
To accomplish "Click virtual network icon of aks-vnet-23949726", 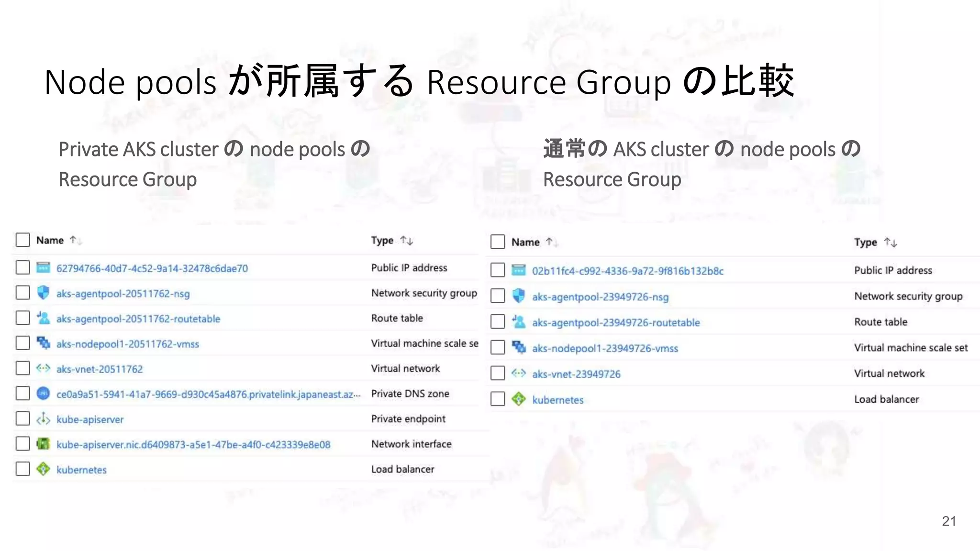I will (519, 373).
